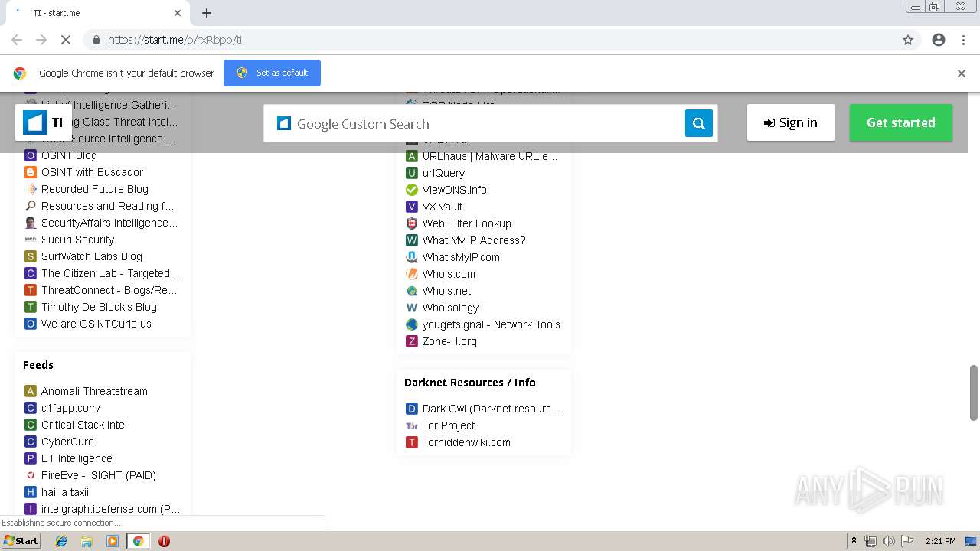980x551 pixels.
Task: Open SurfWatch Labs Blog link
Action: [x=92, y=256]
